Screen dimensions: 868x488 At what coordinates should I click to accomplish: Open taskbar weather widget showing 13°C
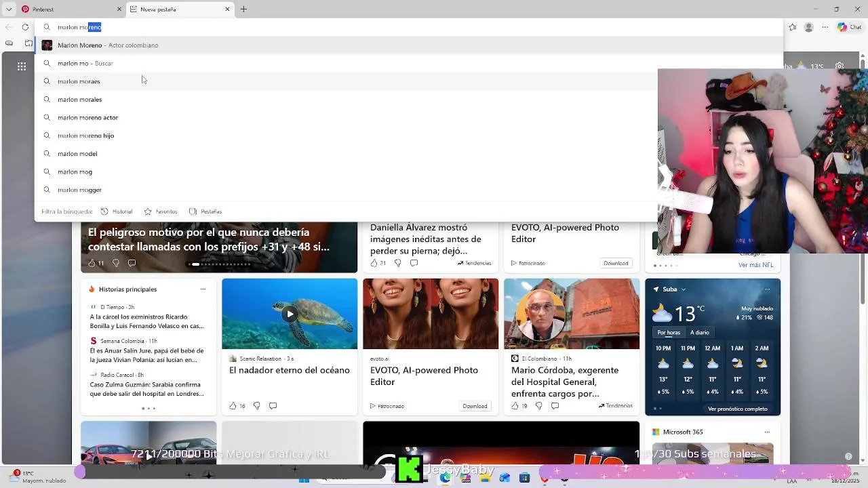tap(39, 476)
